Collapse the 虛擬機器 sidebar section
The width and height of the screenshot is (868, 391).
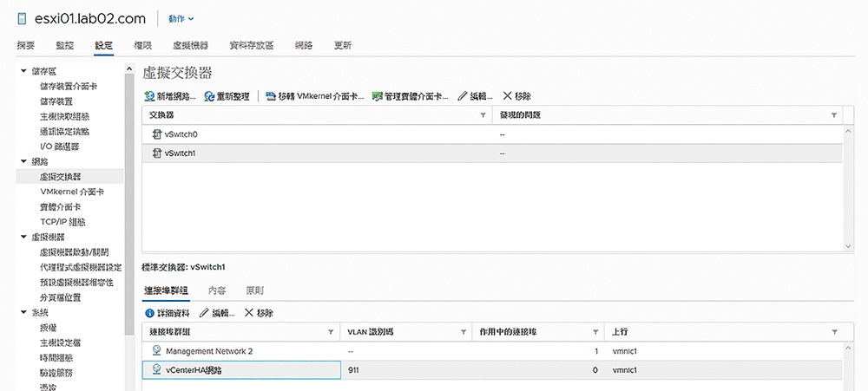click(x=23, y=237)
